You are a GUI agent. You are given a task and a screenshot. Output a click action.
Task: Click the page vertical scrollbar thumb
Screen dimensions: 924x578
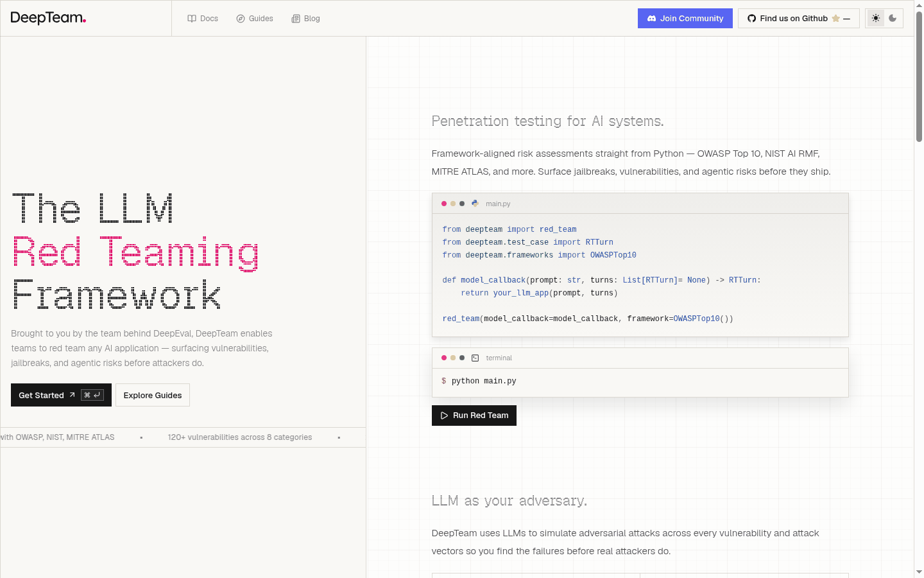point(919,76)
